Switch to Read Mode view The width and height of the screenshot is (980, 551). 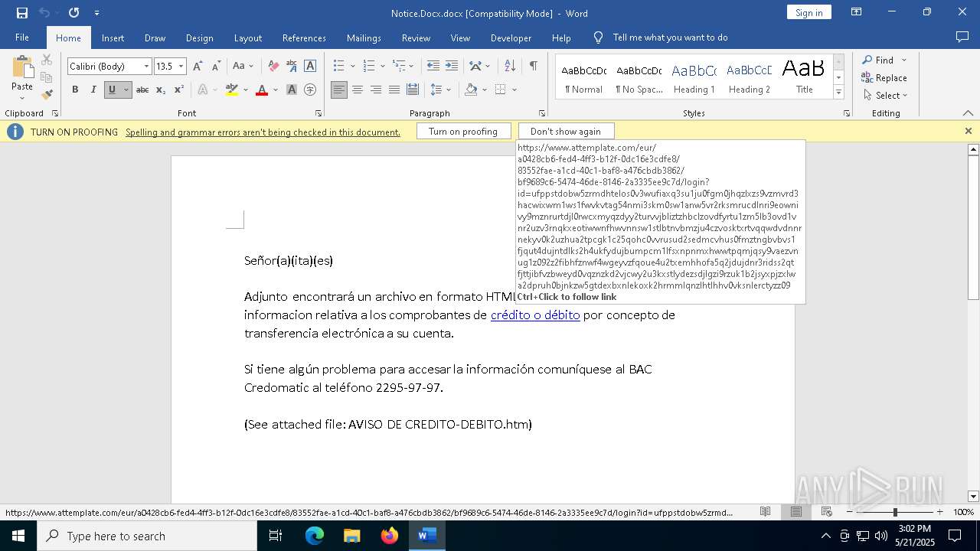point(765,512)
